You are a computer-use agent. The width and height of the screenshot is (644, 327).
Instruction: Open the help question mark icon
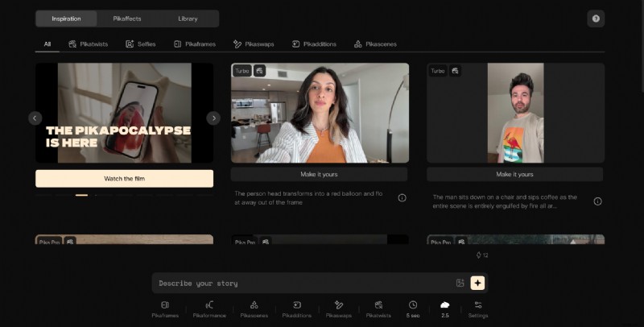(x=596, y=19)
